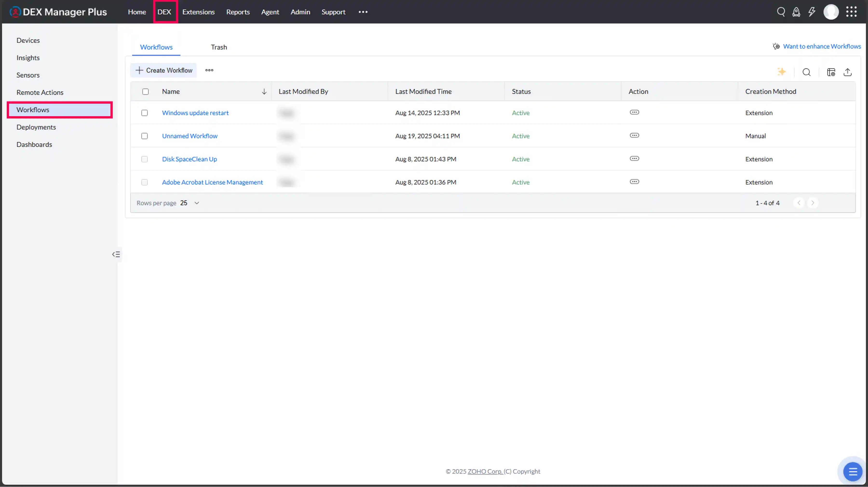Open the Reports menu in the top navigation
Viewport: 868px width, 487px height.
238,12
